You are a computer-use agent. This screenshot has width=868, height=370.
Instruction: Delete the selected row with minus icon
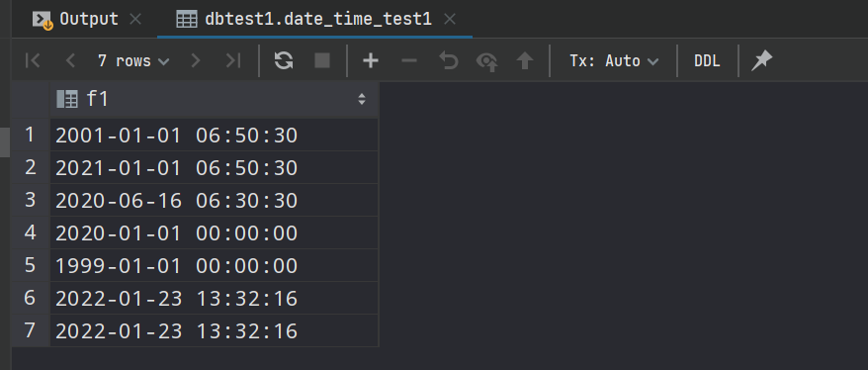pyautogui.click(x=408, y=61)
